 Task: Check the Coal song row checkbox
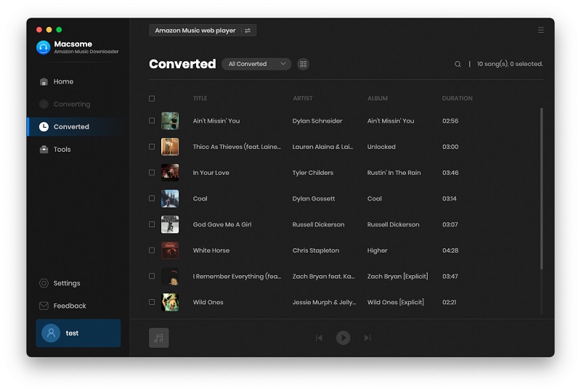click(152, 199)
